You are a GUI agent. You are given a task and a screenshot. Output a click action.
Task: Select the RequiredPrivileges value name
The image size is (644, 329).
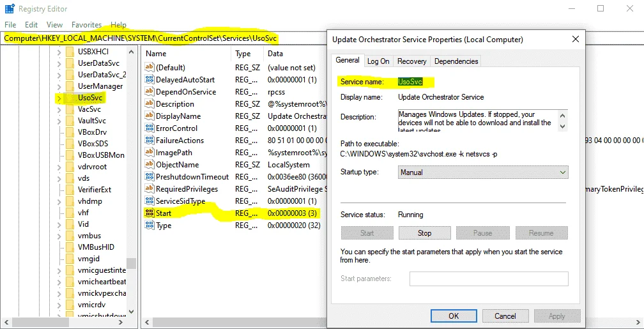pos(187,189)
